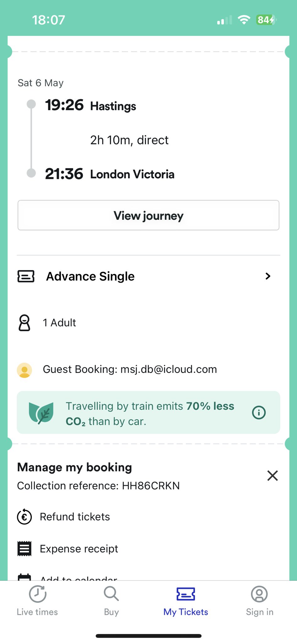Tap the CO₂ info circle icon

(x=259, y=412)
